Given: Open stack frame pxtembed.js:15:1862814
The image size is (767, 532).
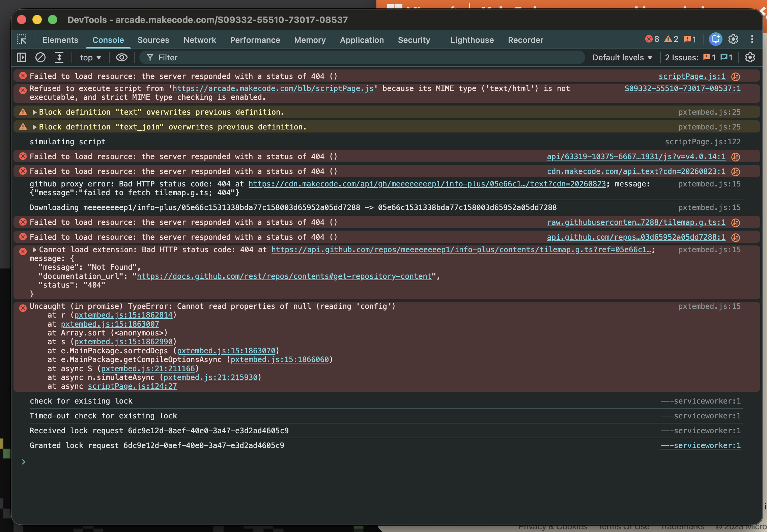Looking at the screenshot, I should pos(123,315).
